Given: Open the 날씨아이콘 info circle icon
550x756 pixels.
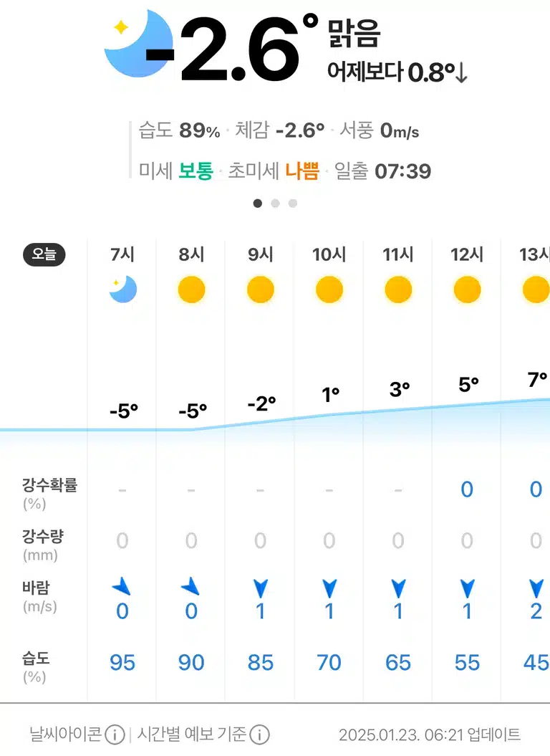Looking at the screenshot, I should pyautogui.click(x=115, y=735).
